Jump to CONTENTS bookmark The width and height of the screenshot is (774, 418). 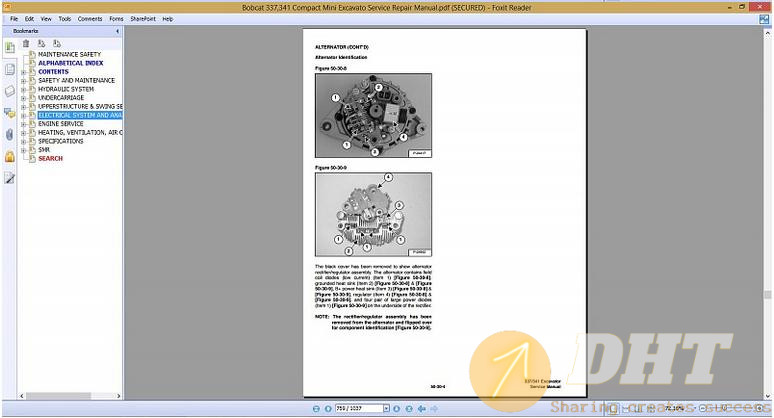pos(53,72)
